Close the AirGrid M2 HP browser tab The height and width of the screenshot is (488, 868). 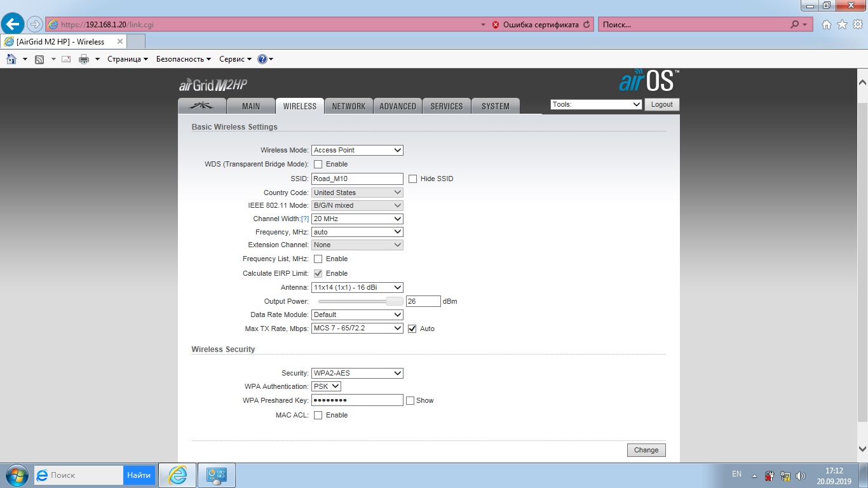119,41
